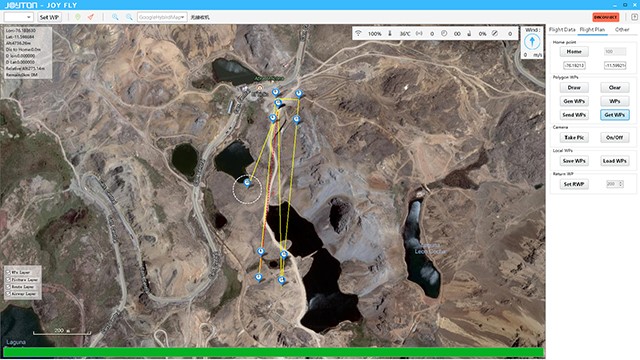Click the Send WPs button
The image size is (640, 360).
[x=574, y=115]
